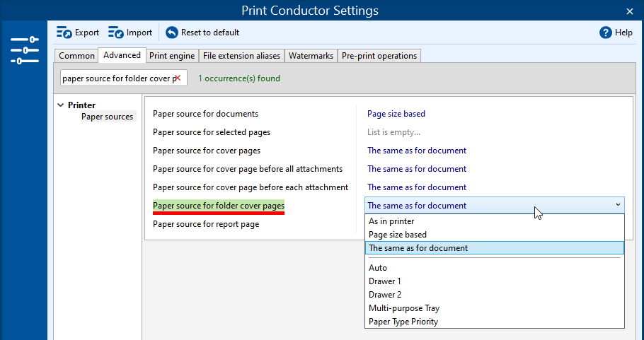This screenshot has width=644, height=340.
Task: Collapse the Printer tree node
Action: pyautogui.click(x=60, y=105)
